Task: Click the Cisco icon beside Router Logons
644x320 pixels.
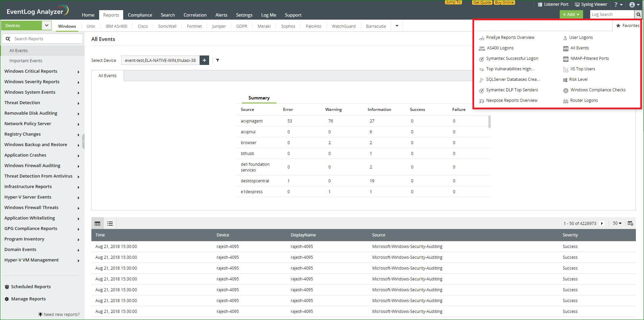Action: click(565, 101)
